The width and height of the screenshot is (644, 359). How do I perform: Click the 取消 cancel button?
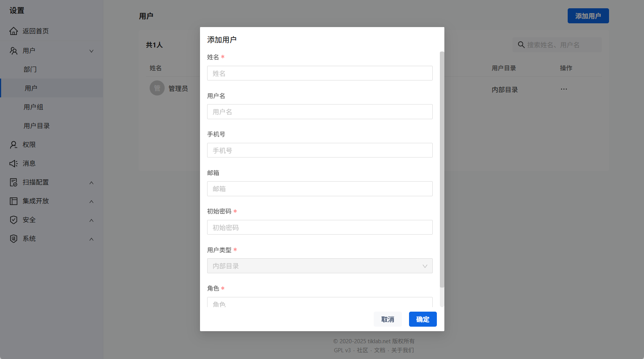pyautogui.click(x=387, y=319)
